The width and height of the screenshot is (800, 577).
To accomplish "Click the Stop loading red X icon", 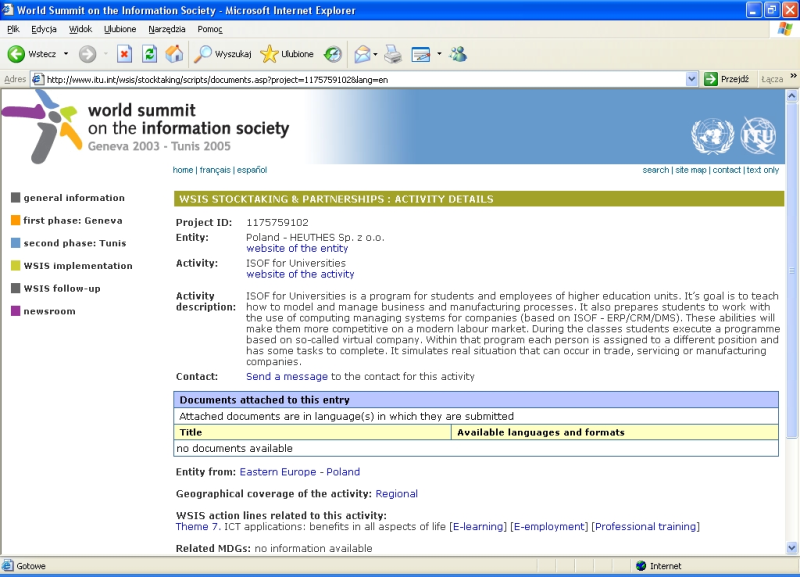I will pyautogui.click(x=124, y=54).
